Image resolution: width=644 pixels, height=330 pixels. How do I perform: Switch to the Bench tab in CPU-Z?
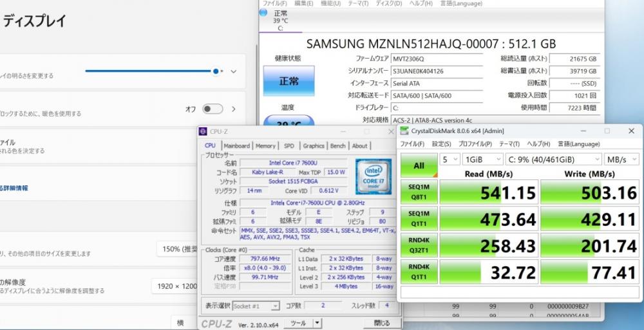click(x=338, y=146)
